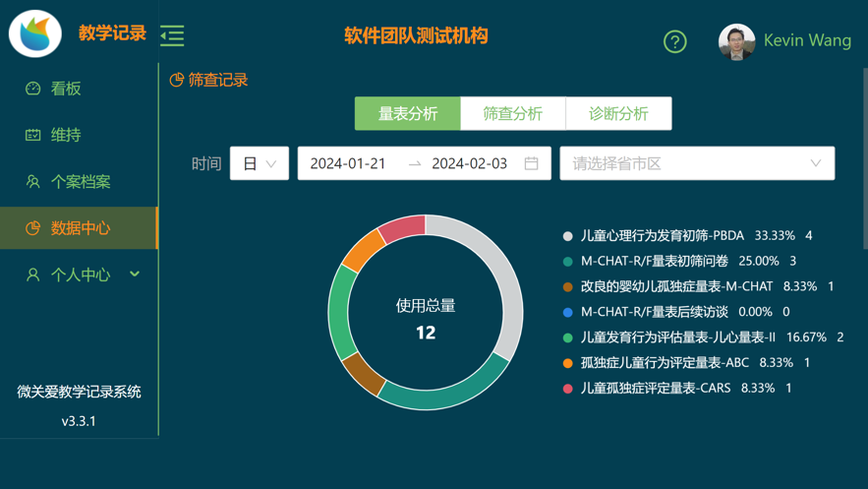
Task: Click Kevin Wang's avatar photo
Action: point(736,41)
